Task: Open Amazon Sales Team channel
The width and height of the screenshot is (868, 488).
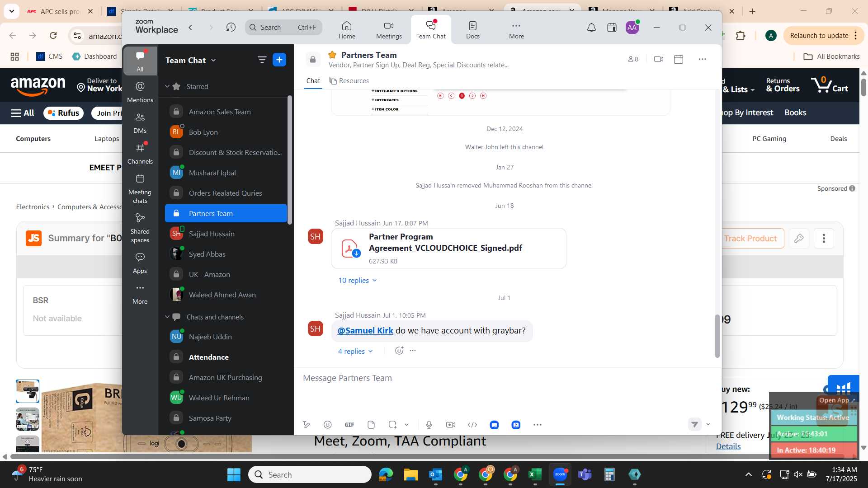Action: [226, 112]
